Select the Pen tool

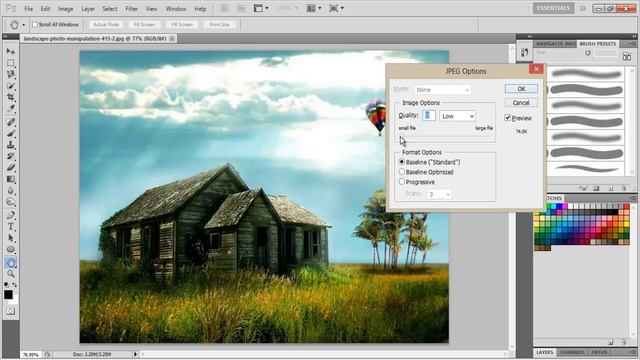point(11,215)
